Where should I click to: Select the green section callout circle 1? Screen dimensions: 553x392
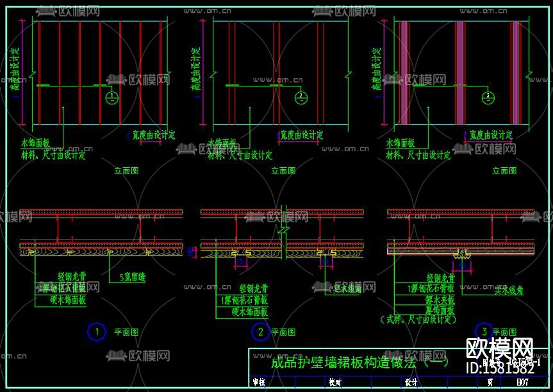[x=111, y=98]
